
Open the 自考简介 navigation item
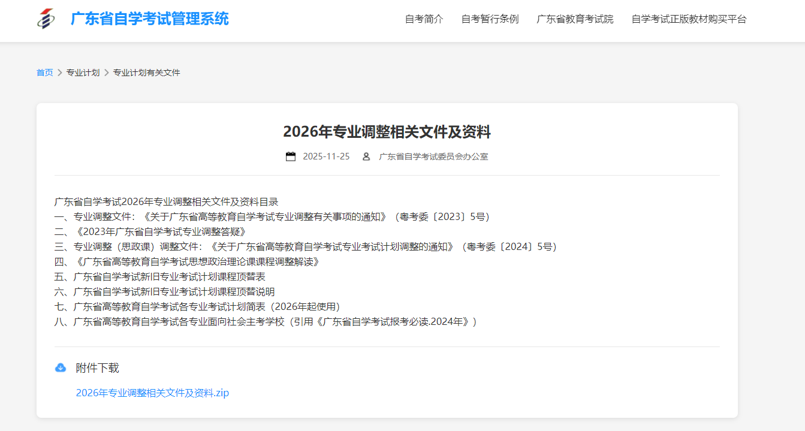coord(423,19)
